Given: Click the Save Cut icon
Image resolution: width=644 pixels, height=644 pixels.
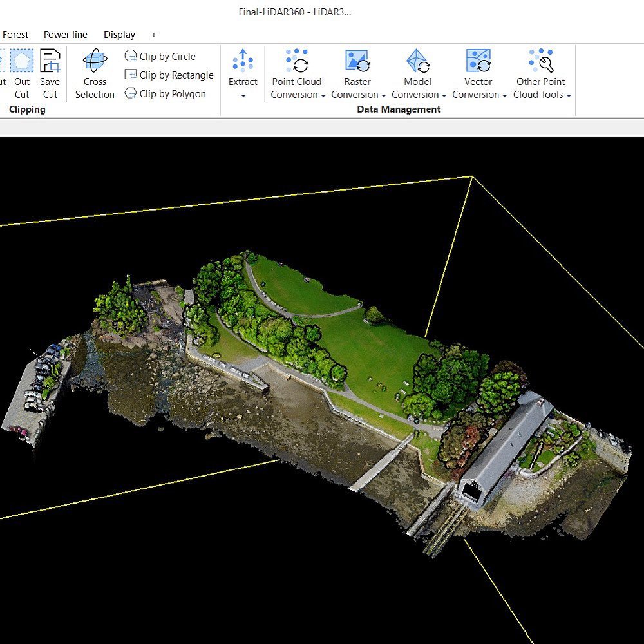Looking at the screenshot, I should point(50,61).
